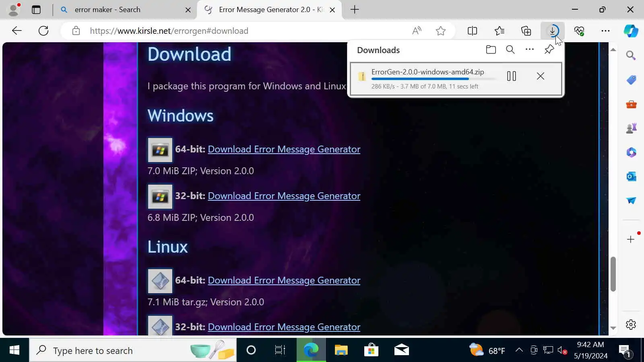
Task: Open the sidebar Tools briefcase icon
Action: point(631,104)
